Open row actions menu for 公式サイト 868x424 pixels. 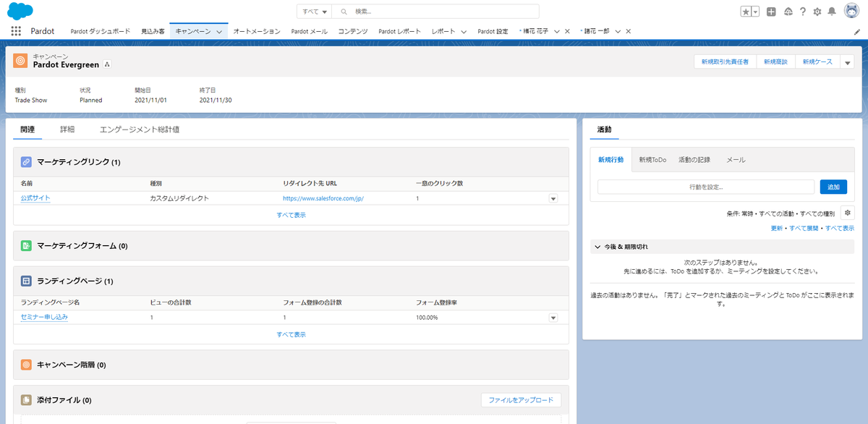[x=553, y=198]
